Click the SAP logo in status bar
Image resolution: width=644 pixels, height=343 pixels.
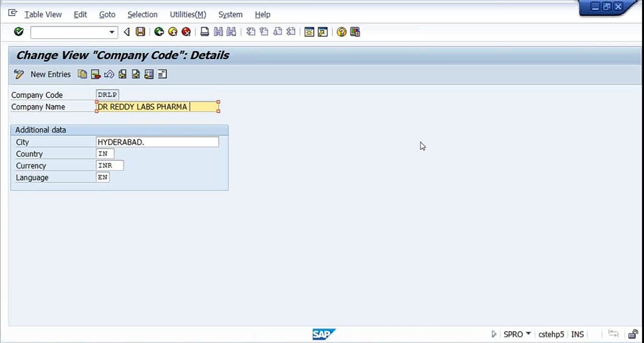coord(323,334)
